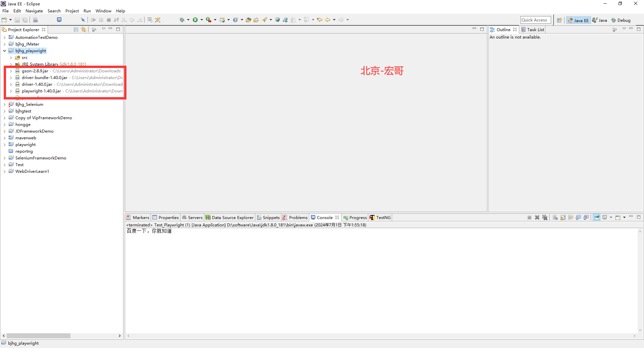
Task: Click the Run external tools icon
Action: click(209, 20)
